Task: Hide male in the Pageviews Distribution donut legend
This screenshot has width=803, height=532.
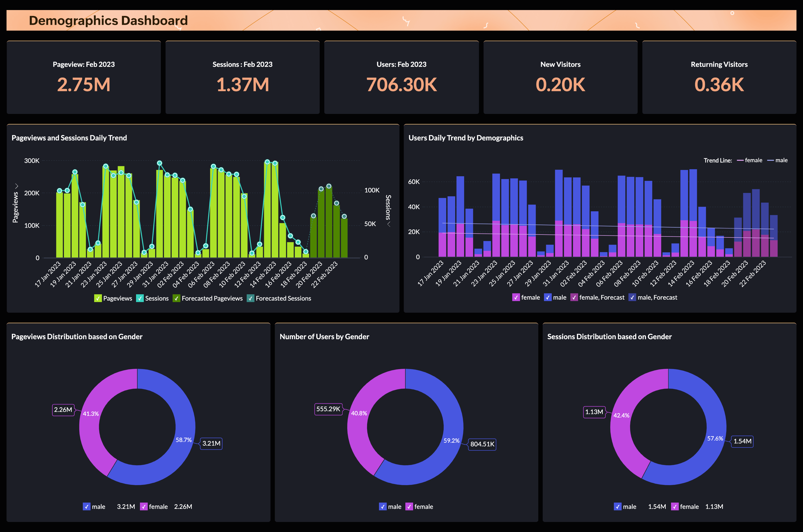Action: point(87,507)
